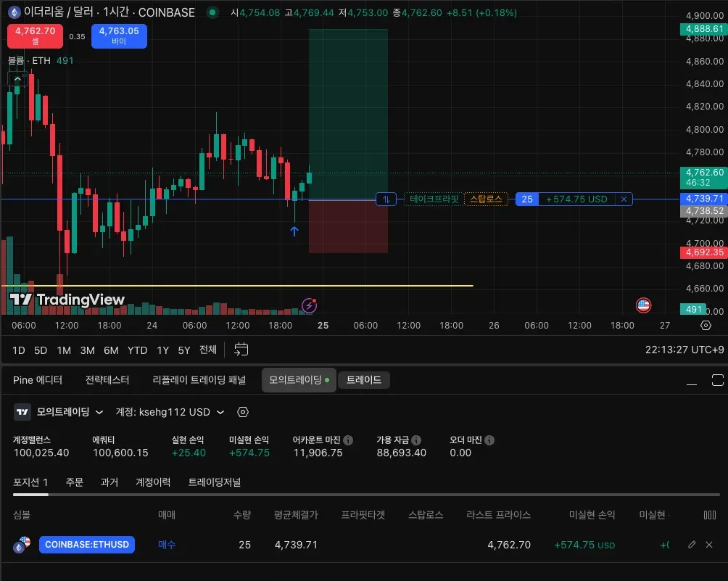Click info icon next to 가용 자금
Viewport: 728px width, 581px height.
pos(416,440)
